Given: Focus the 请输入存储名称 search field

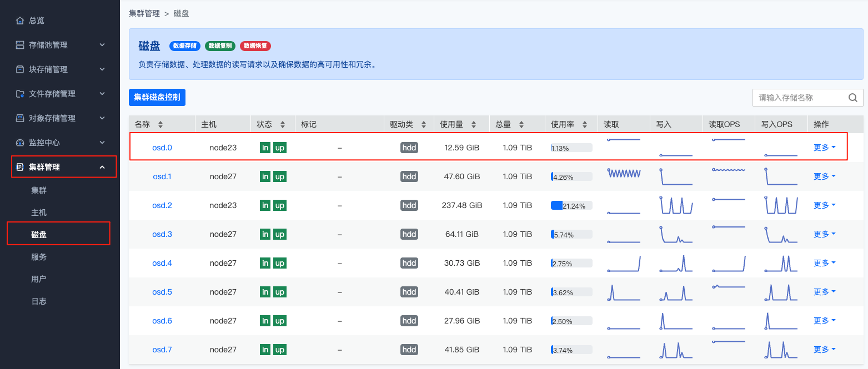Looking at the screenshot, I should point(799,98).
